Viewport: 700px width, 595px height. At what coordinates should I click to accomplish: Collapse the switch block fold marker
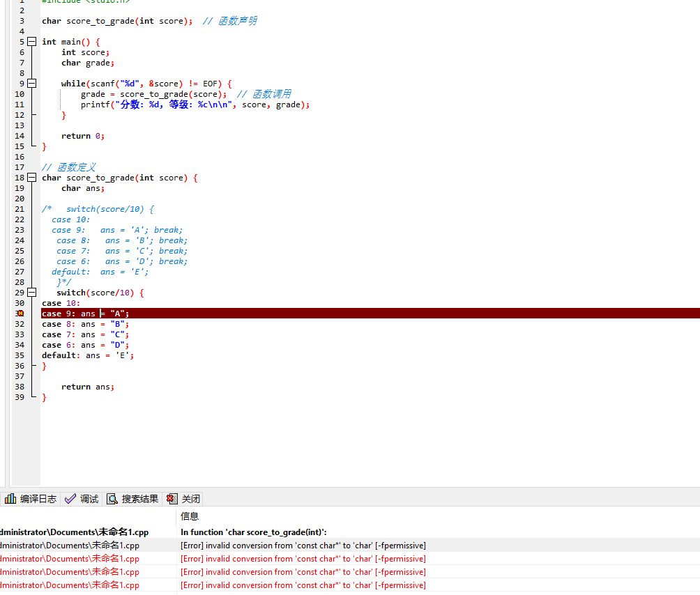click(x=31, y=293)
